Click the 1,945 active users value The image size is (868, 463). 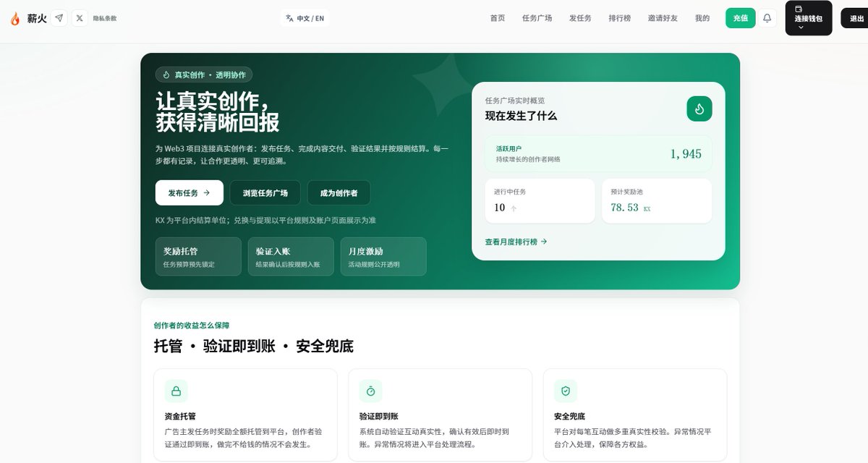pyautogui.click(x=686, y=153)
